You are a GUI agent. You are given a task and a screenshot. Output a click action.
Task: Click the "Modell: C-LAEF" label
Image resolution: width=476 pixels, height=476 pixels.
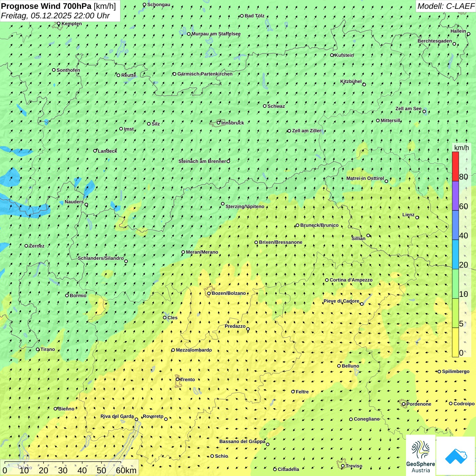(x=446, y=6)
